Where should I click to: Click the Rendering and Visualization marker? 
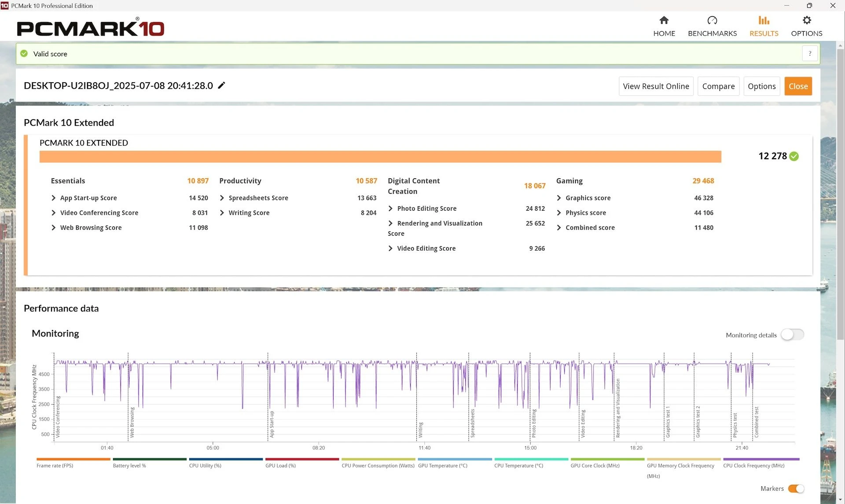click(x=617, y=408)
